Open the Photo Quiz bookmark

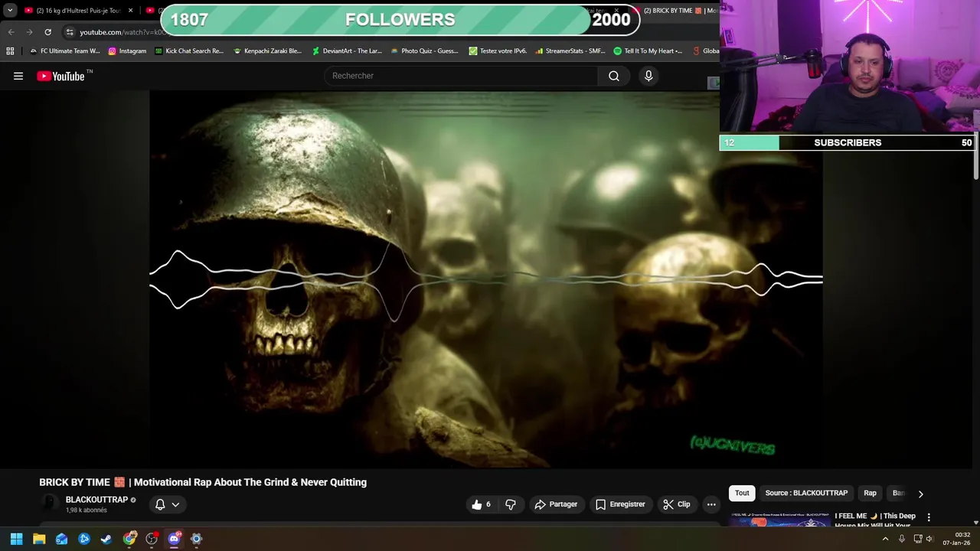click(424, 51)
